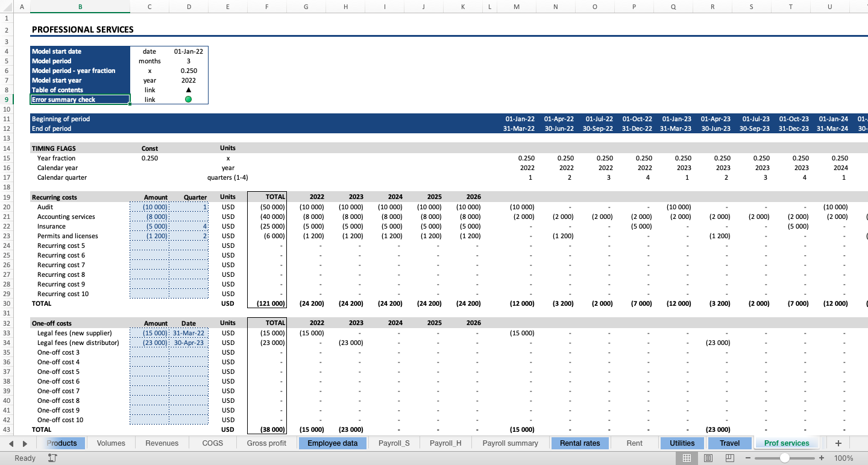Click the next sheet navigation arrow
The image size is (868, 465).
[x=25, y=443]
